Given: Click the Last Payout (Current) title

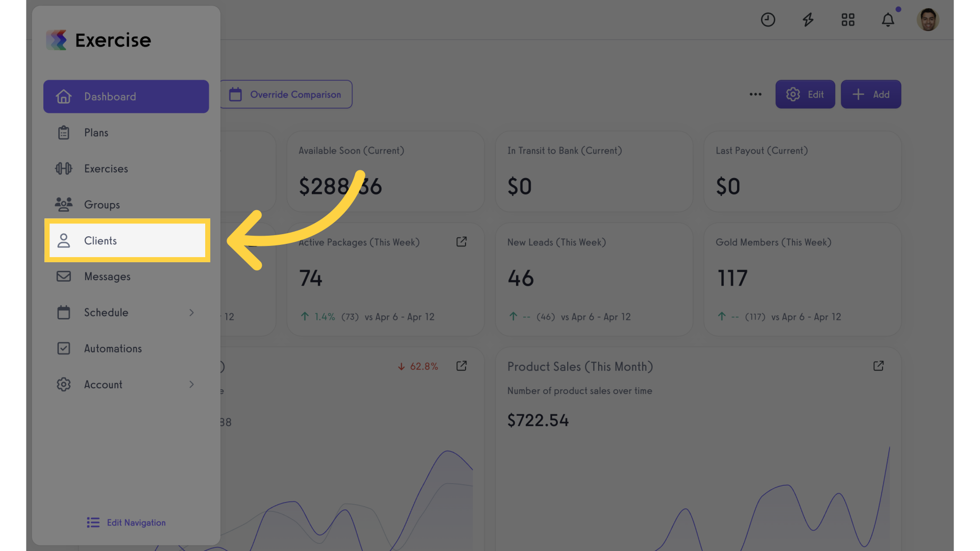Looking at the screenshot, I should tap(762, 151).
